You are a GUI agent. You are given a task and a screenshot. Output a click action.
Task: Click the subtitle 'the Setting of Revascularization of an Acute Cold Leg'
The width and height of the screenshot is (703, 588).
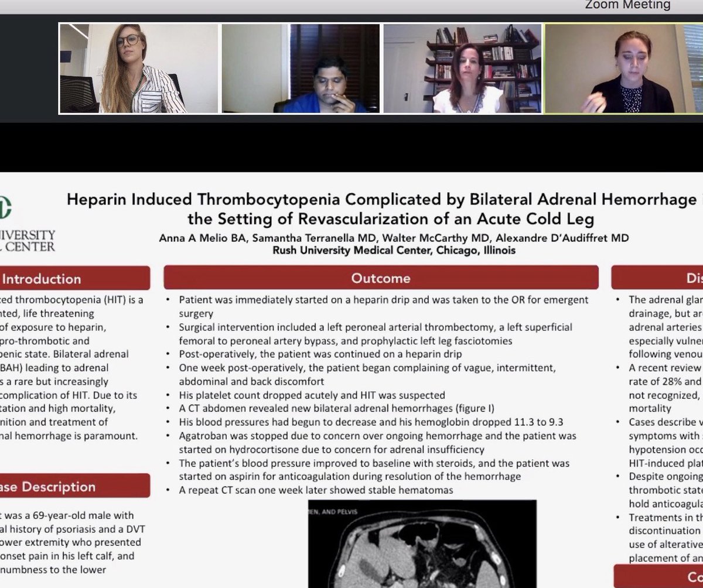point(391,220)
